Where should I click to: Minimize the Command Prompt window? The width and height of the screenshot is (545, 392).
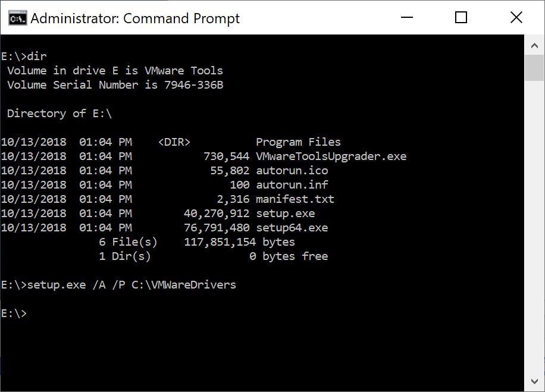(406, 17)
